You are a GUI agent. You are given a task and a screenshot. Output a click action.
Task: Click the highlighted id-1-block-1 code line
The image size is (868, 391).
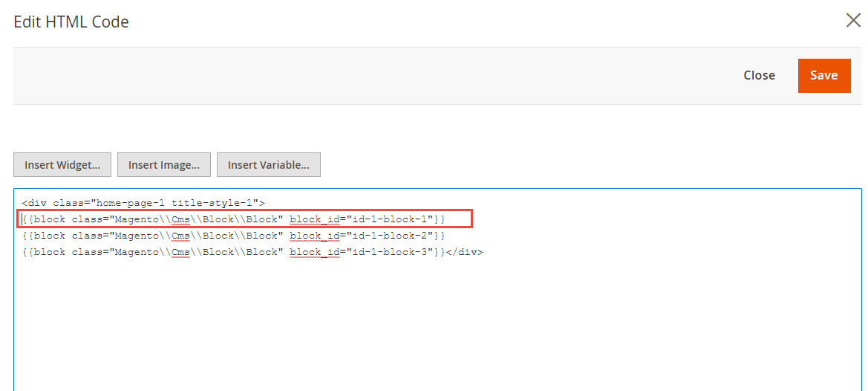[x=245, y=219]
